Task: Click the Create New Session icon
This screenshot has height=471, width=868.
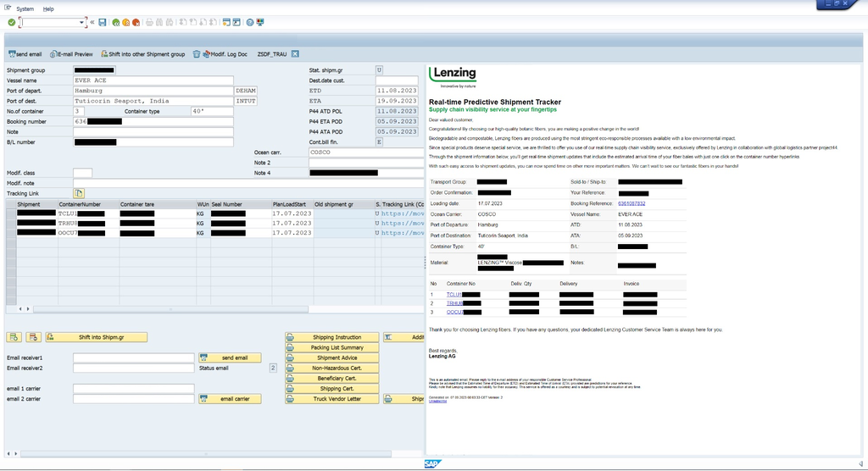Action: click(x=226, y=22)
